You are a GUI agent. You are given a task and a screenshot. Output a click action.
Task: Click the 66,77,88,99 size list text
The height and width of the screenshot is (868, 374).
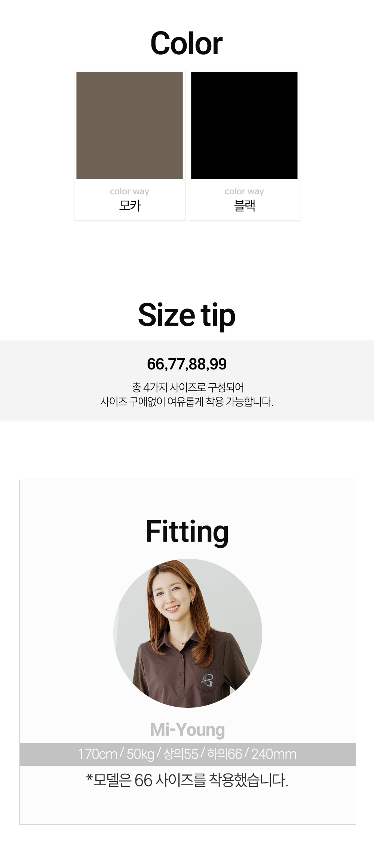point(187,364)
